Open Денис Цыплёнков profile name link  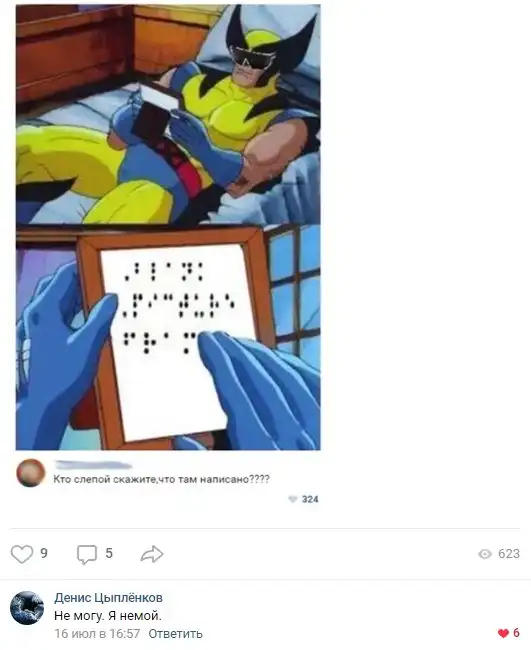click(108, 598)
